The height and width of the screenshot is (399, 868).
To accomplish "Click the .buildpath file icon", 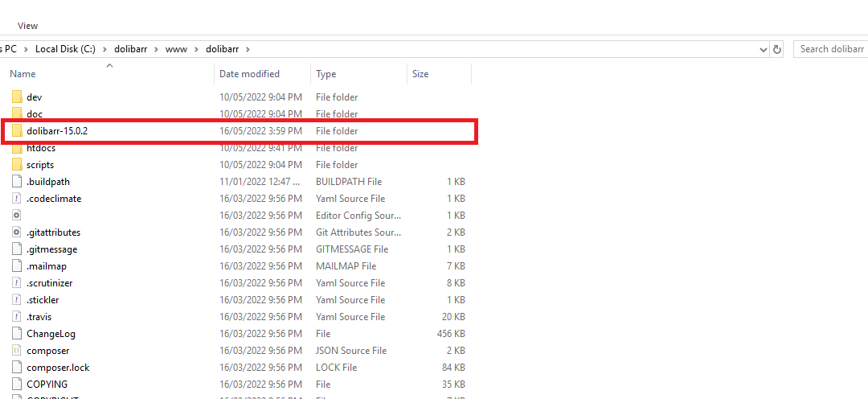I will [x=17, y=182].
